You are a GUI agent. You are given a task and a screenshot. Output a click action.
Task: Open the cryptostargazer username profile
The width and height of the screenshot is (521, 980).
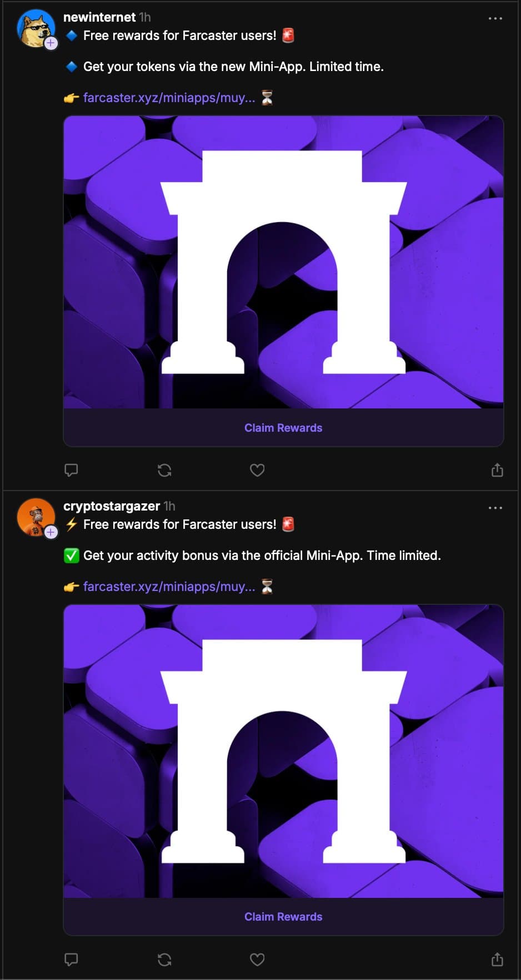(112, 506)
